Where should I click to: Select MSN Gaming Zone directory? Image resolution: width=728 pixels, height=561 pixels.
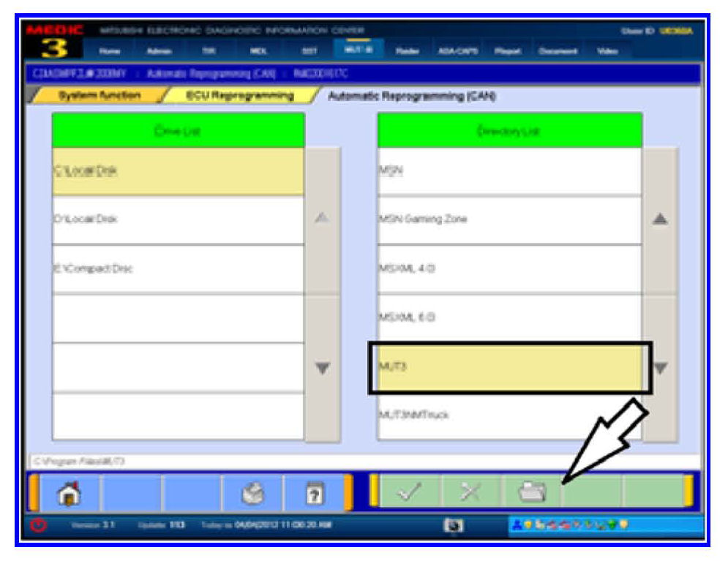(509, 219)
